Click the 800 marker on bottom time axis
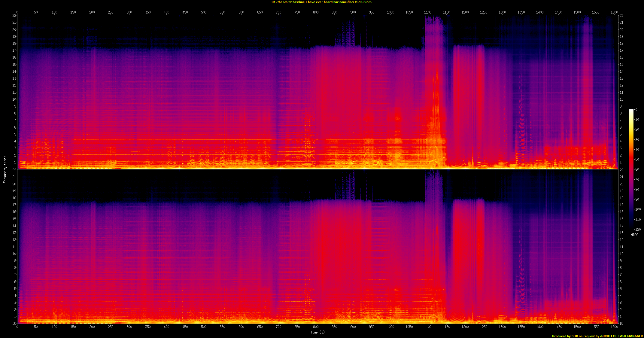The height and width of the screenshot is (338, 644). pyautogui.click(x=316, y=327)
